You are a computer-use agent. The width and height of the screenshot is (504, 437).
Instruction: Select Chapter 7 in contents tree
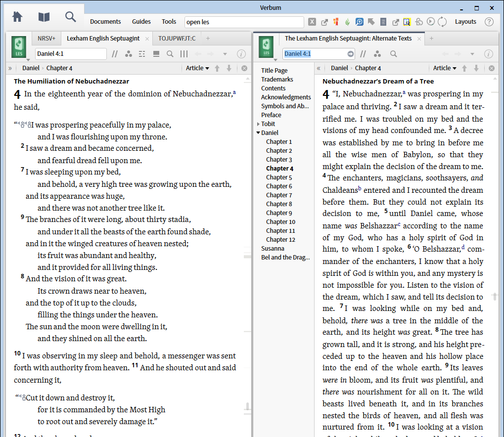[279, 195]
